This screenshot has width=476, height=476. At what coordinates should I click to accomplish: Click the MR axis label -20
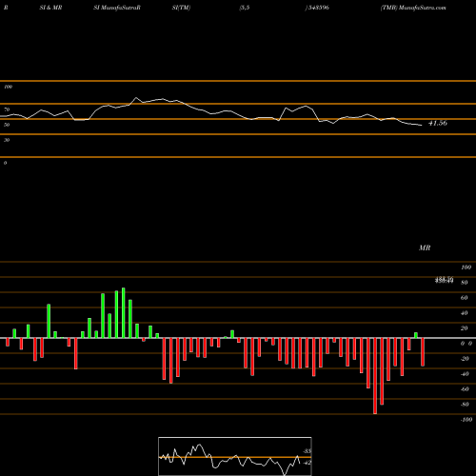465,359
